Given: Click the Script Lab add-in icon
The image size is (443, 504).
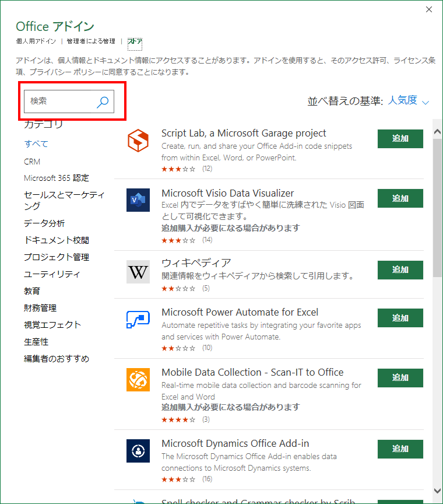Looking at the screenshot, I should coord(138,139).
